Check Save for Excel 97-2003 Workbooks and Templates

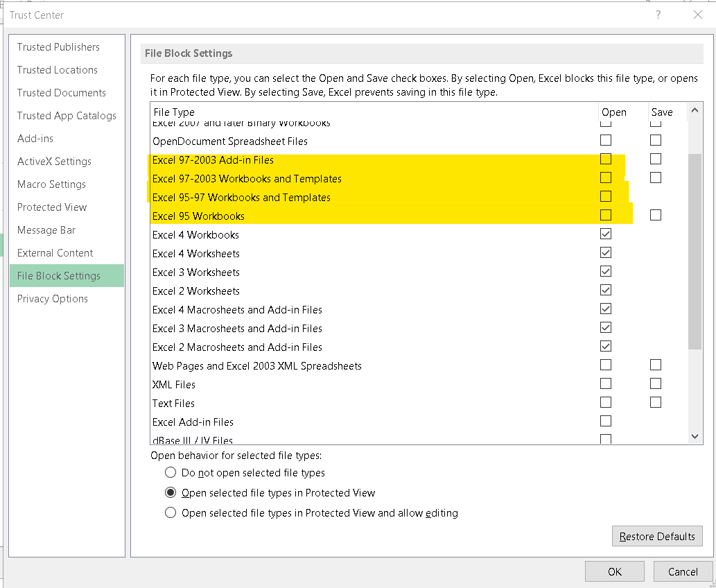pos(655,178)
